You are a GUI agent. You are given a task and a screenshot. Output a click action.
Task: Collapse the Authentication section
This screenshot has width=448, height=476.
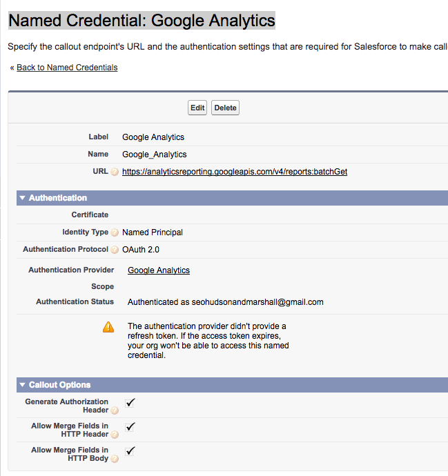coord(23,198)
